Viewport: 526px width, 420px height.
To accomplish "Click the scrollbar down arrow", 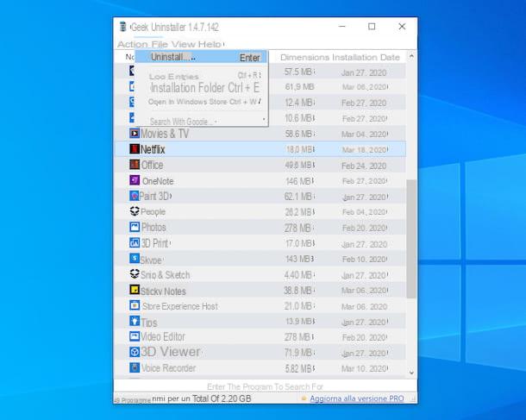I will click(411, 373).
